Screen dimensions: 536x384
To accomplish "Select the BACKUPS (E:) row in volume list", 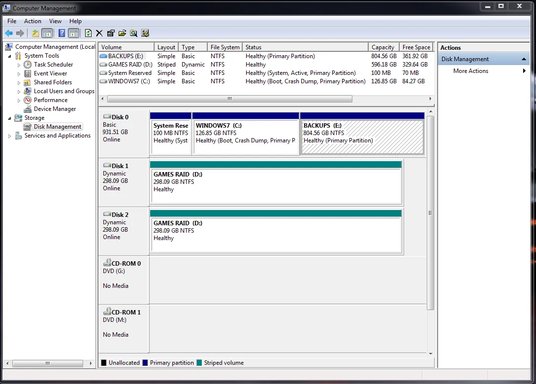I will coord(265,56).
